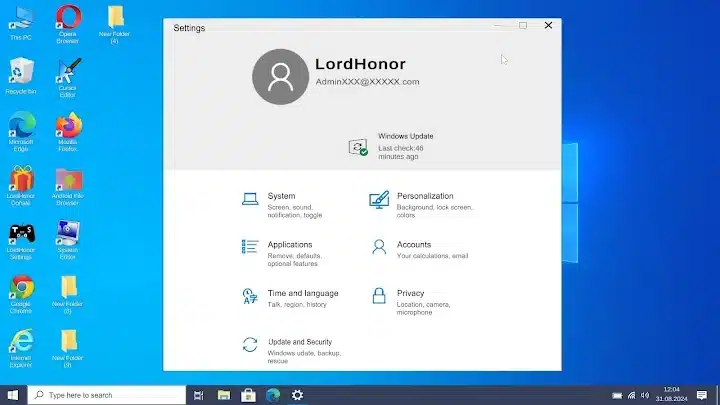Click the Type here to search box
720x405 pixels.
tap(107, 395)
